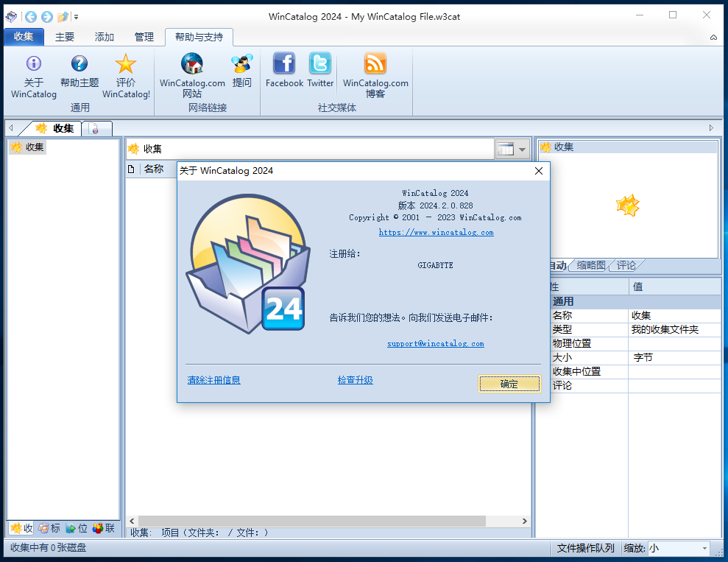Open 帮助主题 help topics icon

click(79, 64)
